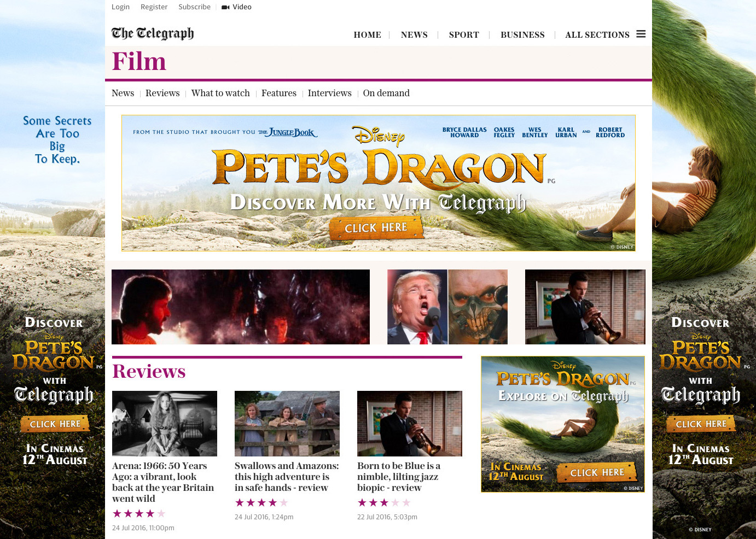Go to the HOME navigation item

[x=367, y=34]
